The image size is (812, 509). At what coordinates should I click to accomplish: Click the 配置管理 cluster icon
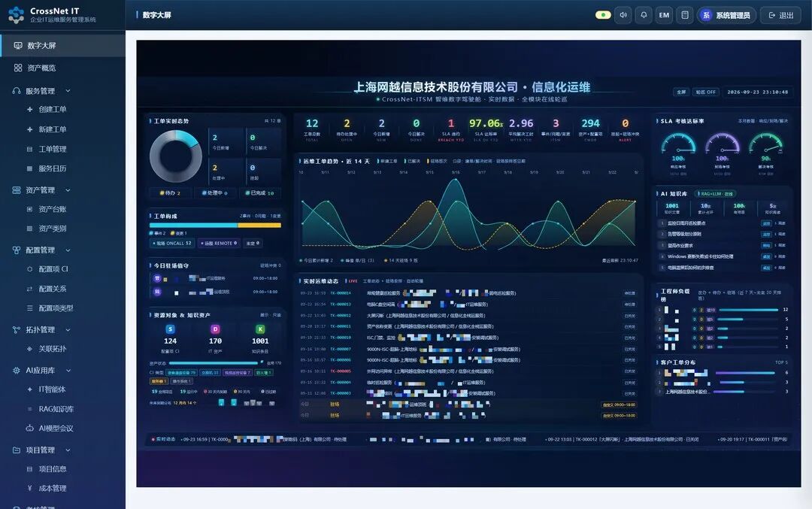point(17,250)
